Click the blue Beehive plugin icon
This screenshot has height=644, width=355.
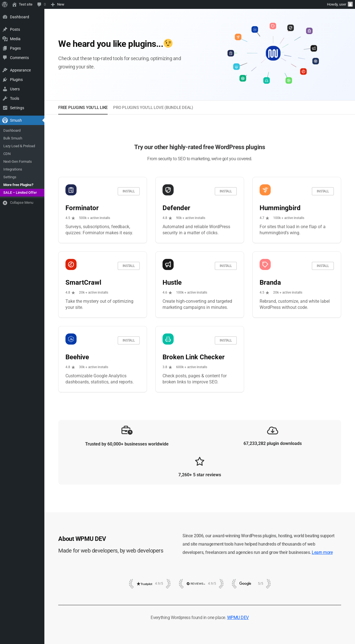[71, 339]
